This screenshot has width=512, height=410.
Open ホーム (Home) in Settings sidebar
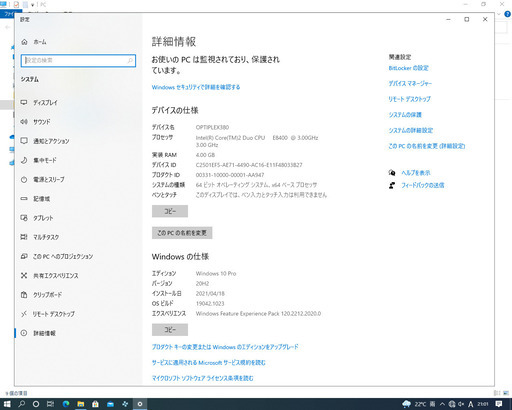click(x=40, y=42)
